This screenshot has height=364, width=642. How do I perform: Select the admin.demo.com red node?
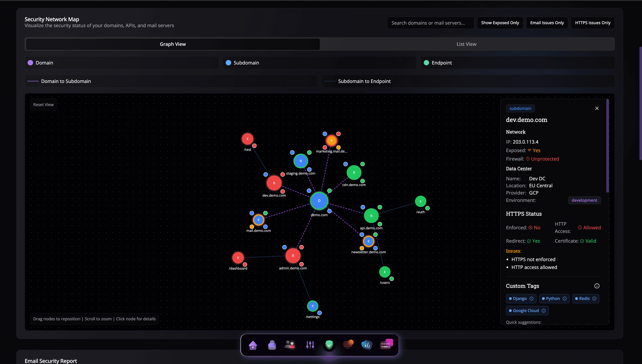[293, 255]
